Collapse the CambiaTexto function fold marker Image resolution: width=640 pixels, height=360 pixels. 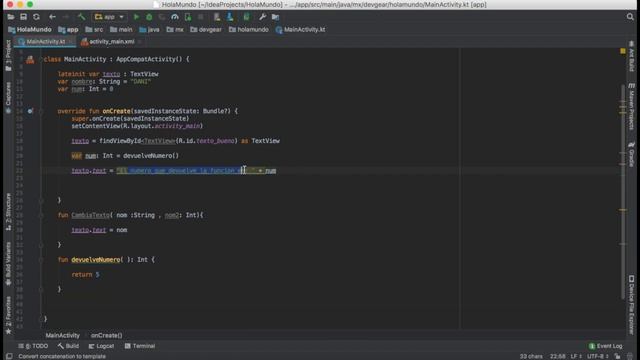click(41, 215)
